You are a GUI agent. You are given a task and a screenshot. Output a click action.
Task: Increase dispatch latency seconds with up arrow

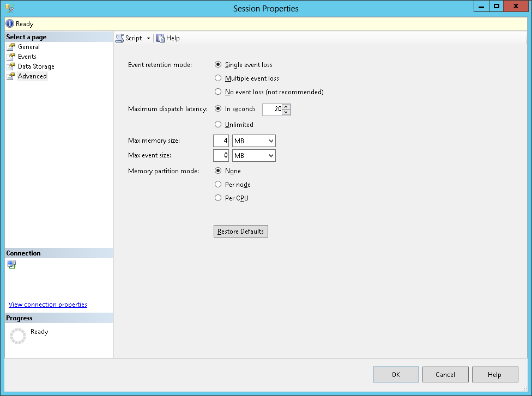click(x=286, y=107)
